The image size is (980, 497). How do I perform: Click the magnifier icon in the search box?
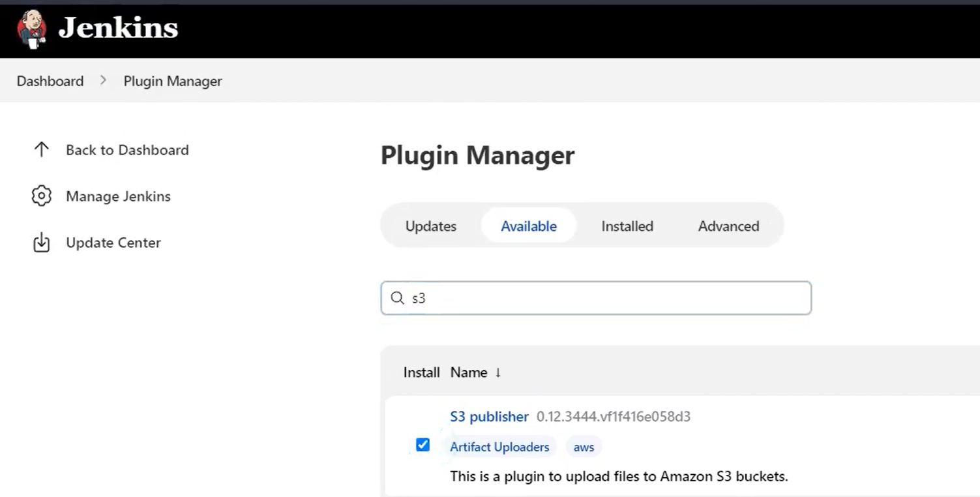(x=397, y=298)
